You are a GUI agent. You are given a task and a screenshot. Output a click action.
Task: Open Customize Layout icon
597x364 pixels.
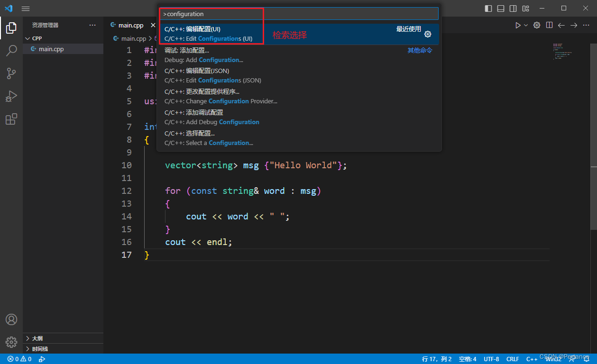tap(525, 9)
